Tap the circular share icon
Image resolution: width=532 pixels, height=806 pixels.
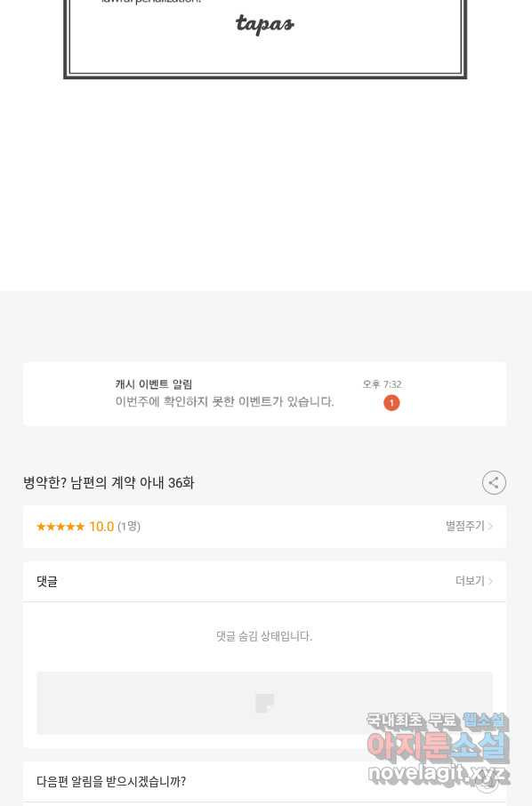pos(494,483)
